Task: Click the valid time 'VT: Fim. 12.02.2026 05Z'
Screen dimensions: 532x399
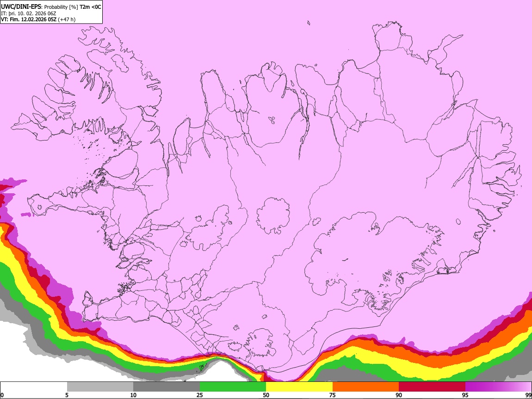Action: pos(29,19)
